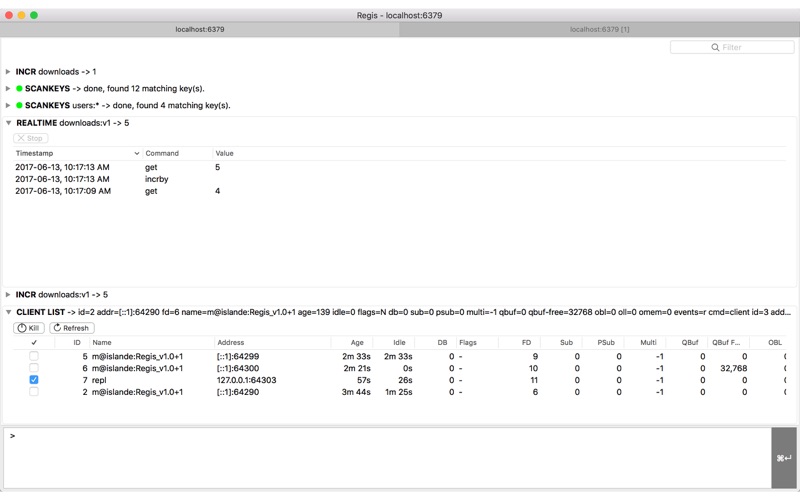Image resolution: width=800 pixels, height=500 pixels.
Task: Select the incrby realtime row
Action: [x=399, y=179]
